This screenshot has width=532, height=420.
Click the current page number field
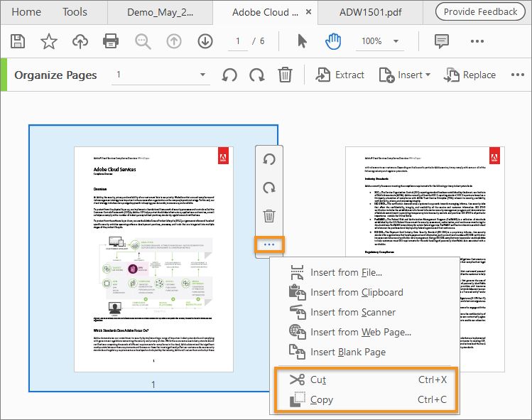click(x=238, y=41)
